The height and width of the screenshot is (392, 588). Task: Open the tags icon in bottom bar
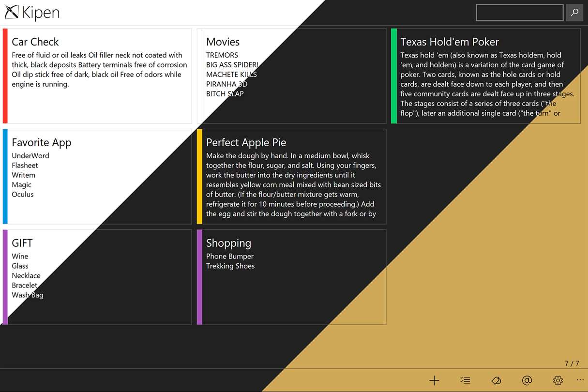pyautogui.click(x=496, y=380)
